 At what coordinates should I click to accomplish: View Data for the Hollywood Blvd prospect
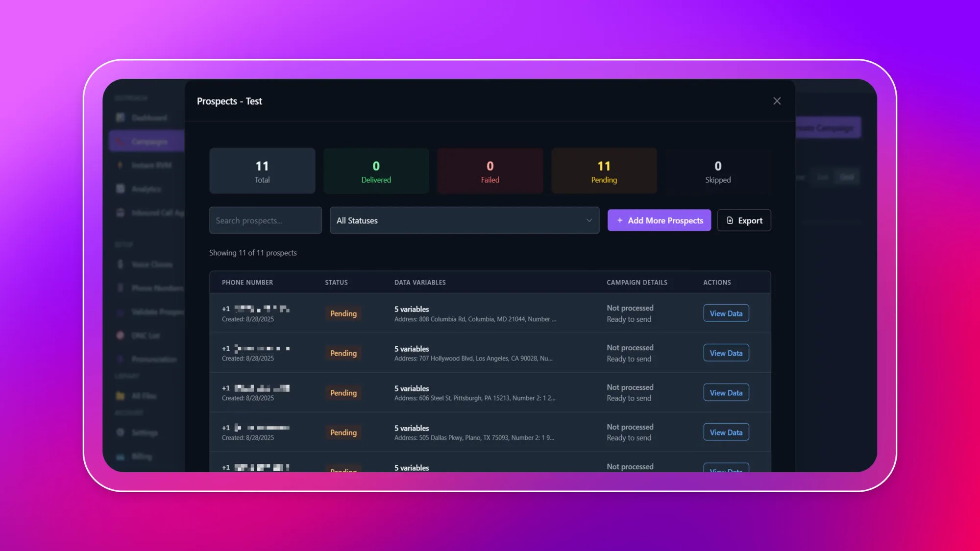click(x=726, y=353)
